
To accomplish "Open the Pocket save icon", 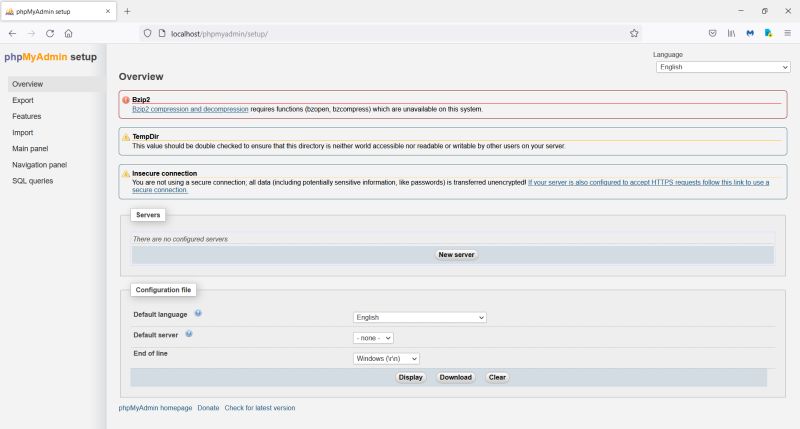I will pyautogui.click(x=713, y=34).
